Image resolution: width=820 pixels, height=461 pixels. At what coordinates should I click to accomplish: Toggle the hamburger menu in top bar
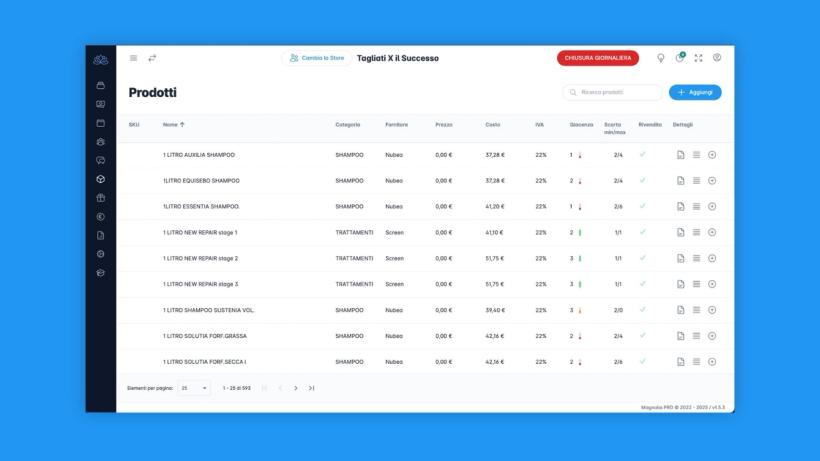pos(133,58)
